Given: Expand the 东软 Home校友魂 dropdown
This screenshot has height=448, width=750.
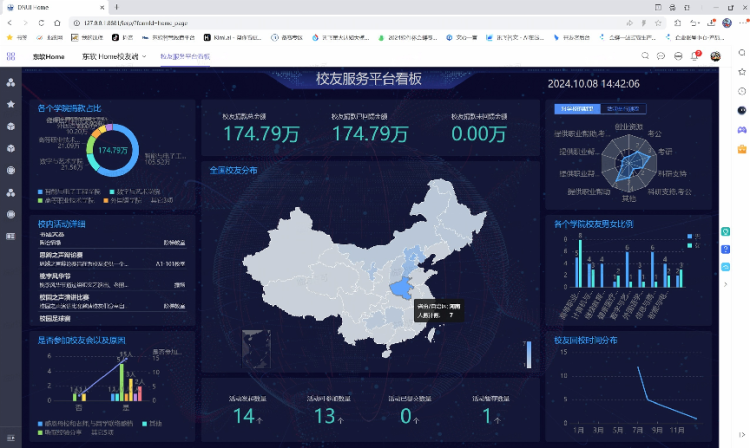Looking at the screenshot, I should [144, 56].
